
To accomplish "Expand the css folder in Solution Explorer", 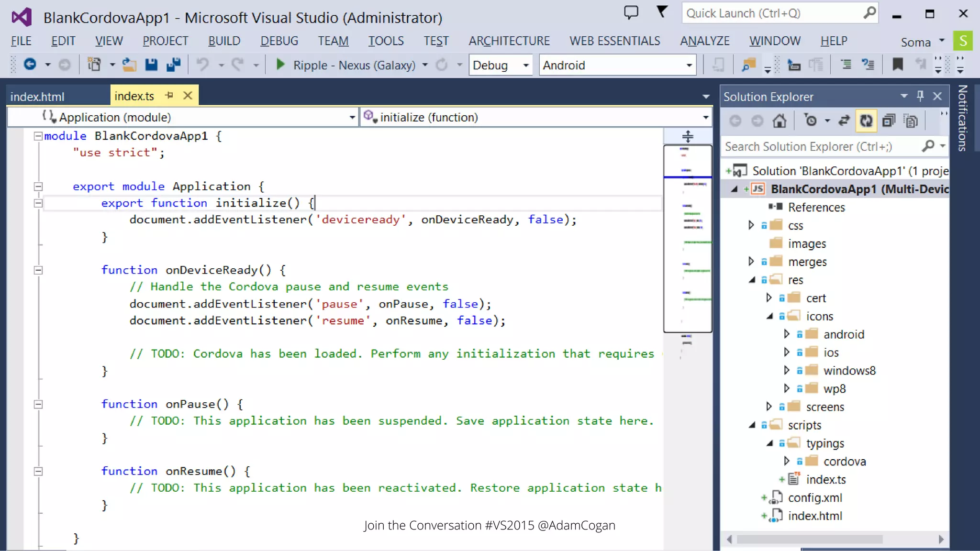I will (x=751, y=225).
